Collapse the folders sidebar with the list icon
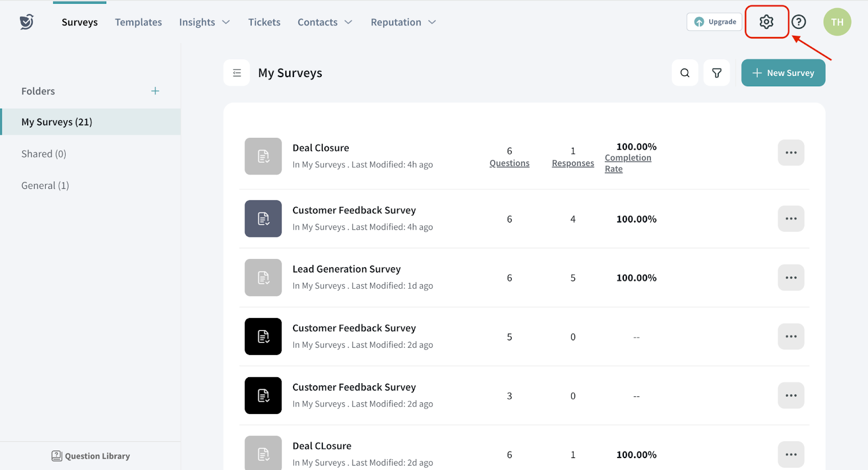The width and height of the screenshot is (868, 470). tap(237, 73)
